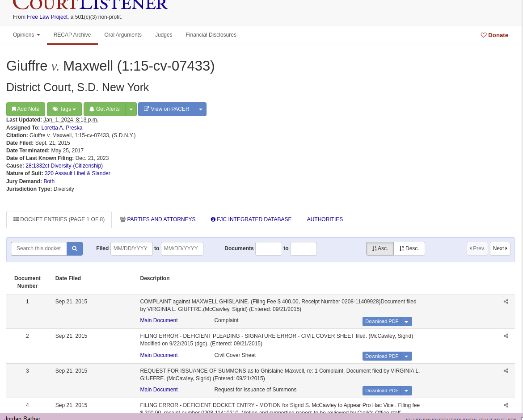Open the Opinions menu dropdown
Image resolution: width=523 pixels, height=420 pixels.
pyautogui.click(x=26, y=35)
